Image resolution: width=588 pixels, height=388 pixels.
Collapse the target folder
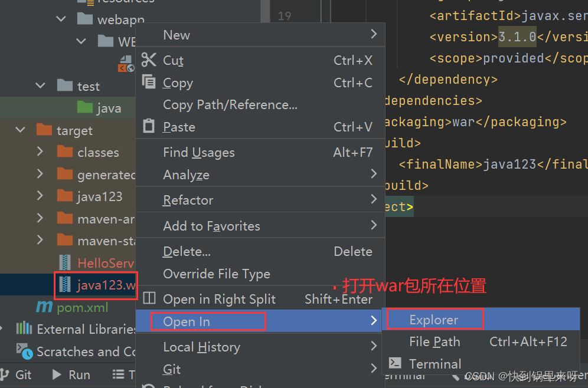tap(20, 130)
